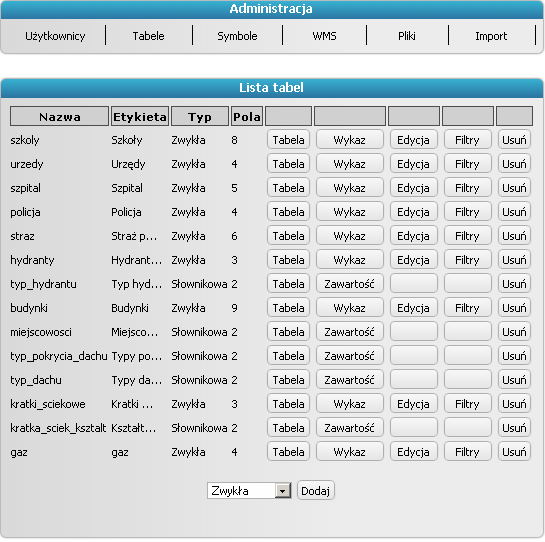This screenshot has height=542, width=545.
Task: Open Zawartość for typ_pokrycia_dachu table
Action: point(350,356)
